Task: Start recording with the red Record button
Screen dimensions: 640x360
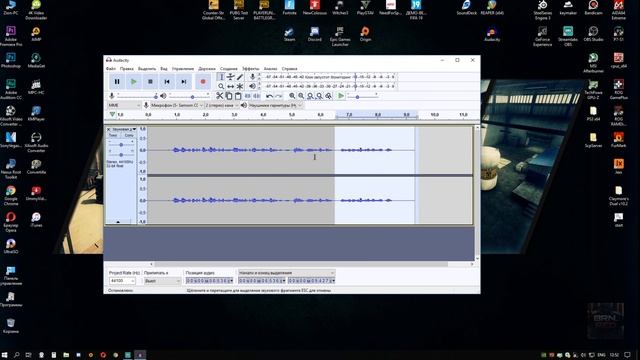Action: (203, 82)
